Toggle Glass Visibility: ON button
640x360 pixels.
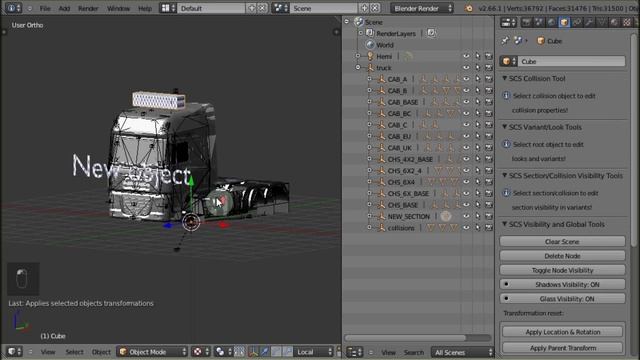[x=562, y=299]
